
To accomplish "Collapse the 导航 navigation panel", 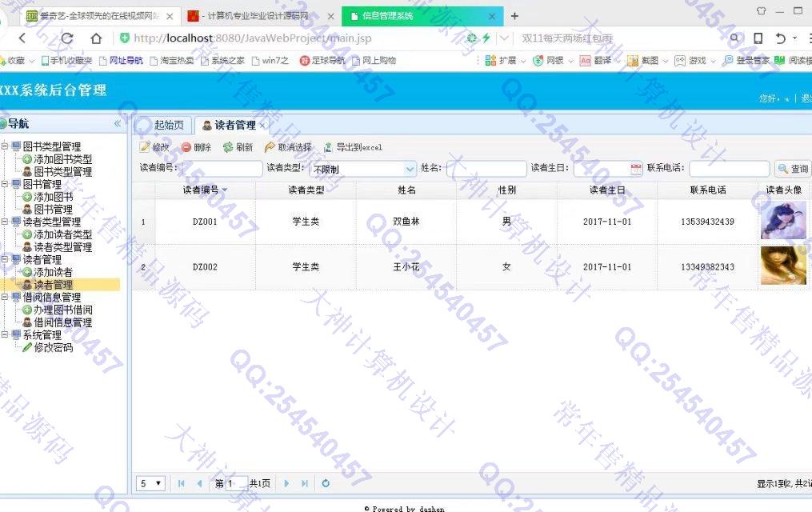I will pyautogui.click(x=118, y=123).
